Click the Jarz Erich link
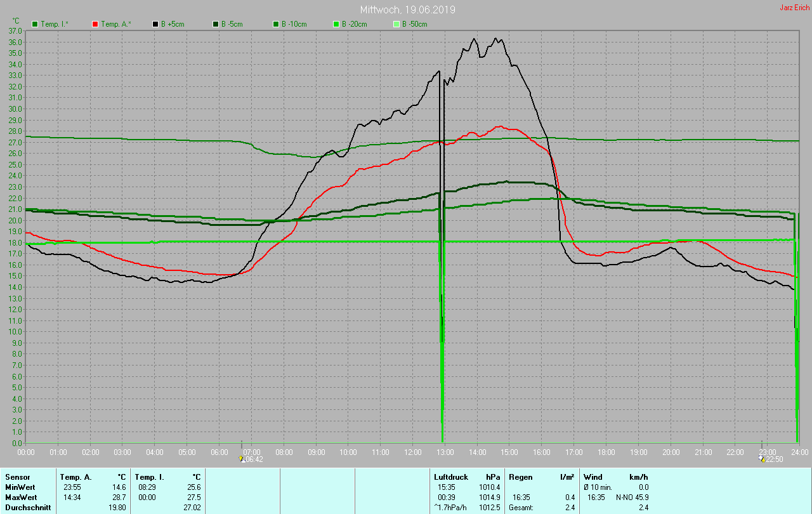 pos(794,8)
